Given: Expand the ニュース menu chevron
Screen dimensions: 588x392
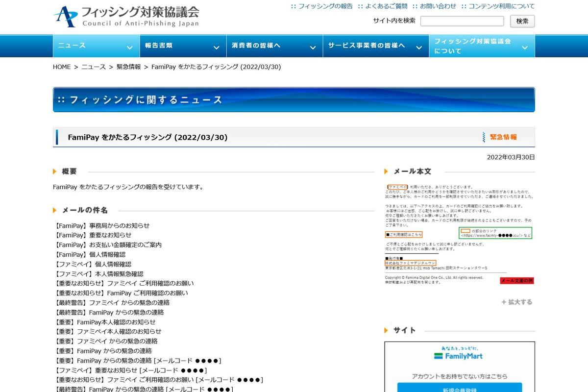Looking at the screenshot, I should [x=129, y=48].
